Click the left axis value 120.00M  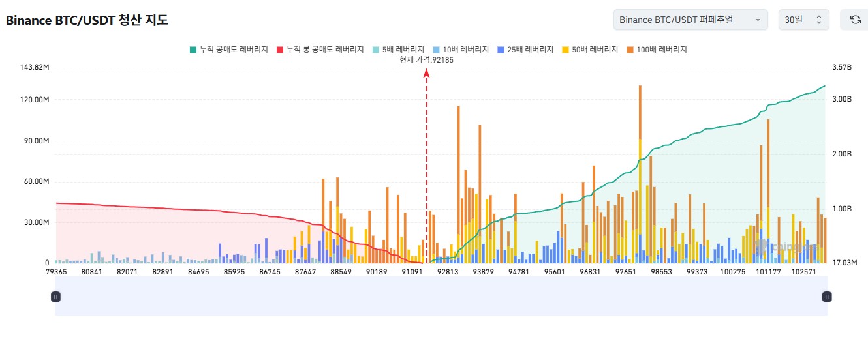pyautogui.click(x=35, y=100)
